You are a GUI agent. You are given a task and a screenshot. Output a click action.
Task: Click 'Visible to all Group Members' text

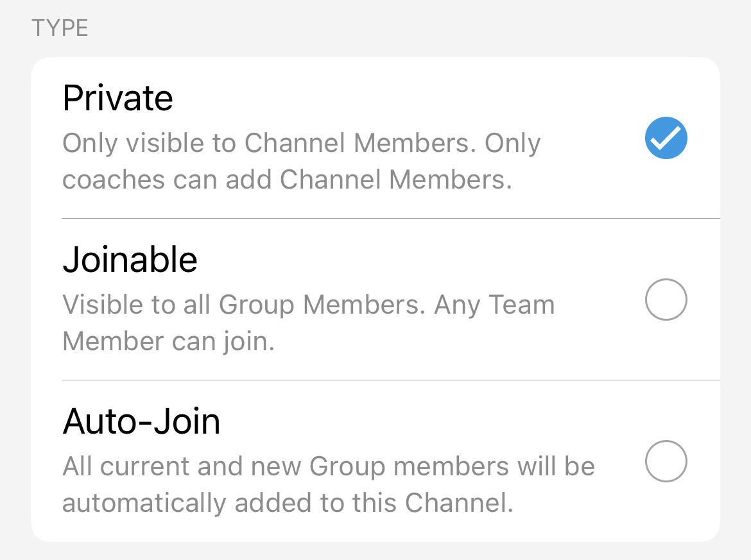(244, 305)
